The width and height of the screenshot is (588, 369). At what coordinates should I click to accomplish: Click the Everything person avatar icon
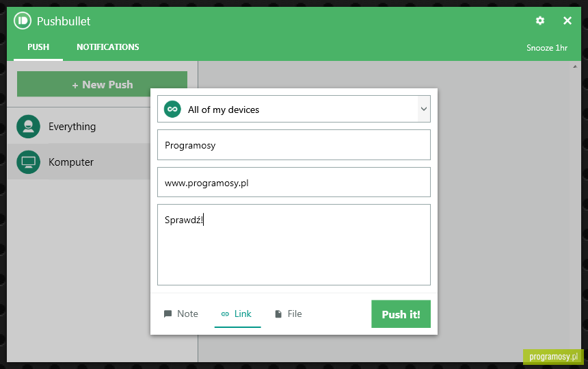point(28,127)
